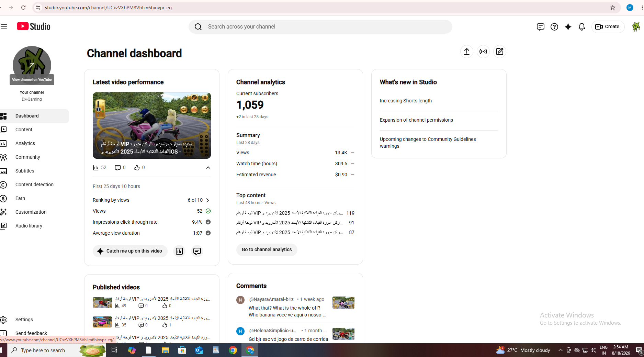Click the comments icon below latest video
Image resolution: width=644 pixels, height=357 pixels.
coord(117,168)
